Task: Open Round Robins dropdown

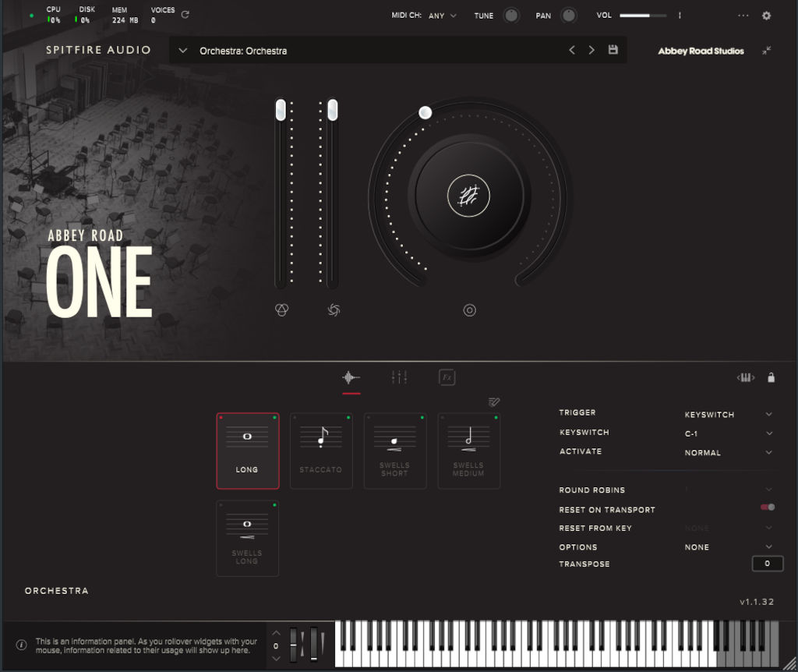Action: point(728,490)
